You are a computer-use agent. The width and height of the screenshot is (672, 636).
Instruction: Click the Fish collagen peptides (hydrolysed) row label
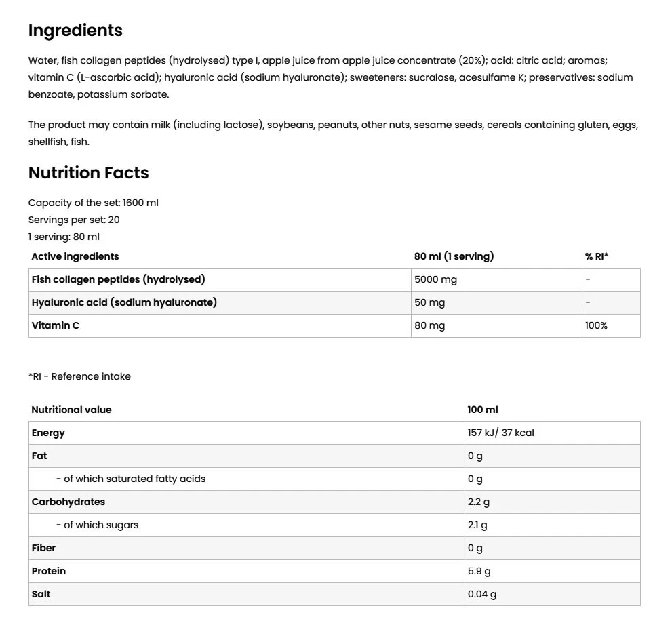click(x=118, y=279)
